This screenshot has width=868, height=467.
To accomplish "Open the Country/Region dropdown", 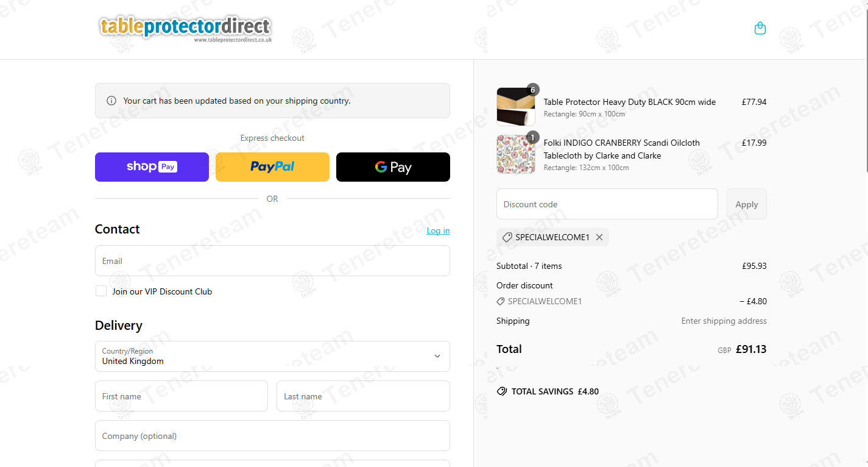I will click(x=272, y=356).
